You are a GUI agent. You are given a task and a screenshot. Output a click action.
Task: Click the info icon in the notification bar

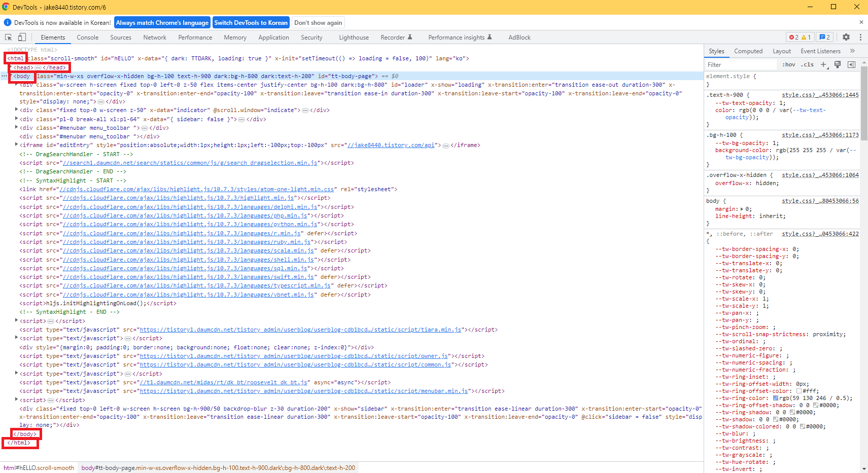click(8, 22)
